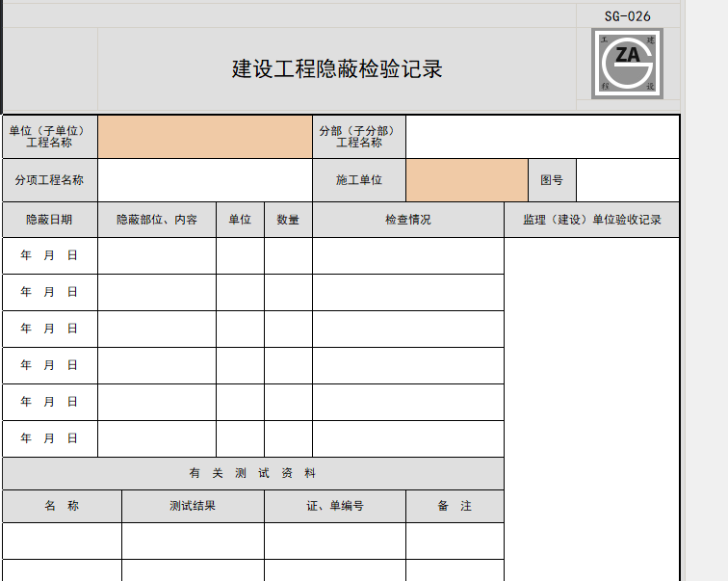This screenshot has height=581, width=728.
Task: Click orange cell right of 施工单位
Action: point(467,180)
